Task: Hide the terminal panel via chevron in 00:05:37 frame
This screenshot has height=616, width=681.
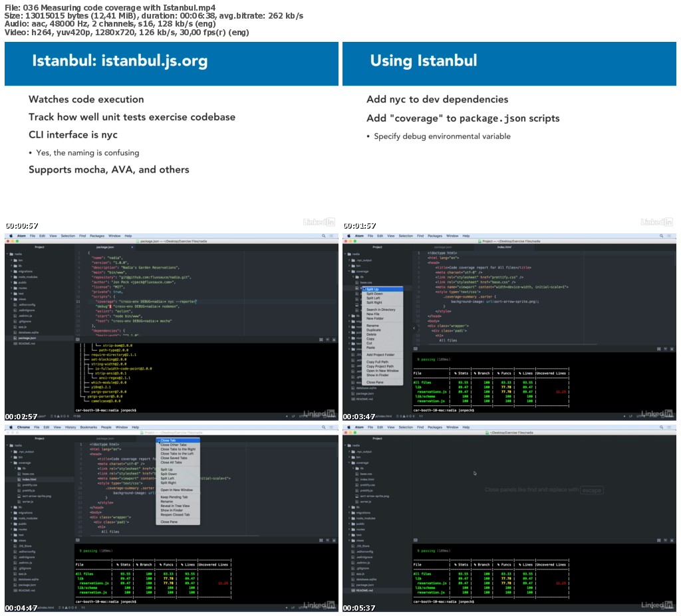Action: 665,540
